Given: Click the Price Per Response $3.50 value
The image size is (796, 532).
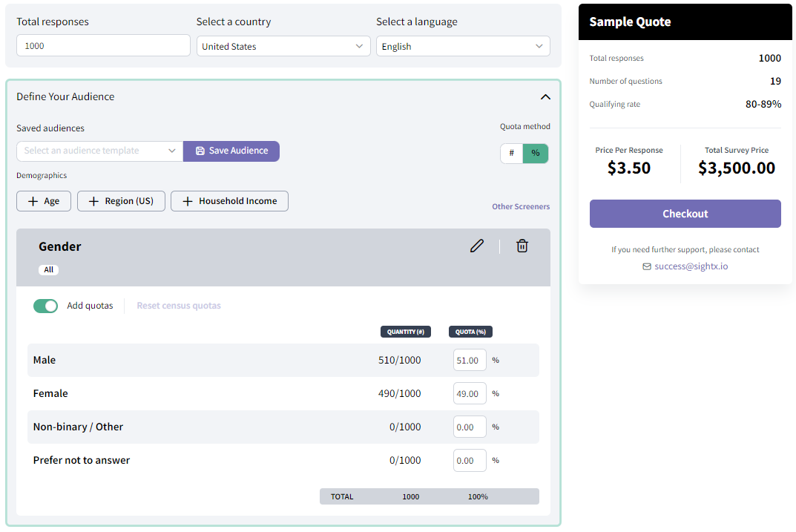Looking at the screenshot, I should (x=629, y=168).
